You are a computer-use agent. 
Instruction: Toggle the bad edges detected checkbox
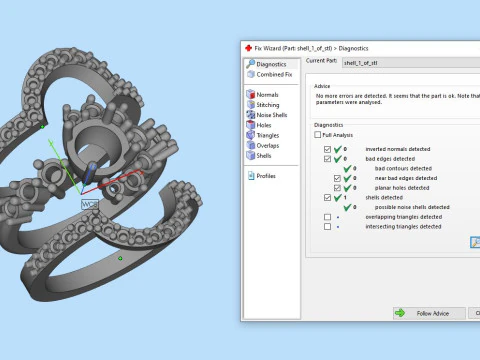[327, 159]
